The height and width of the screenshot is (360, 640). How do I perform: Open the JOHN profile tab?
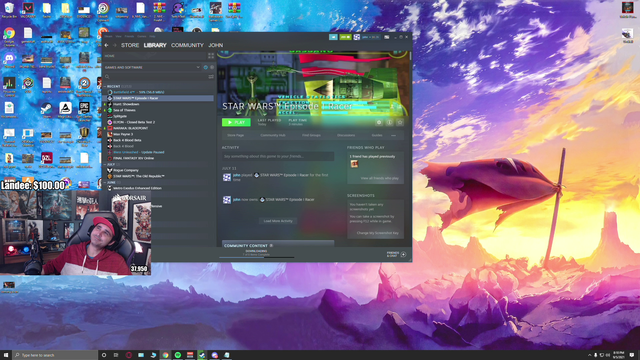click(x=216, y=45)
